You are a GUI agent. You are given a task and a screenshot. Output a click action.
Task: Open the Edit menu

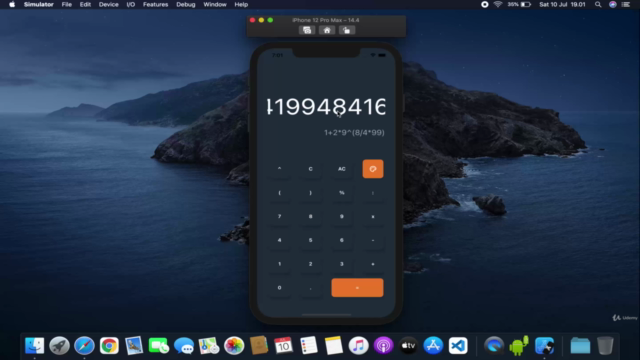85,4
